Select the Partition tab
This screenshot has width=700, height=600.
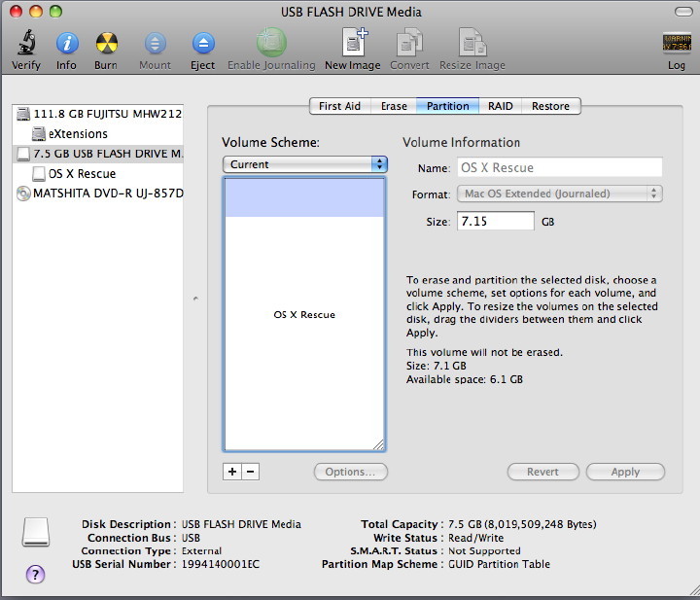[x=448, y=106]
